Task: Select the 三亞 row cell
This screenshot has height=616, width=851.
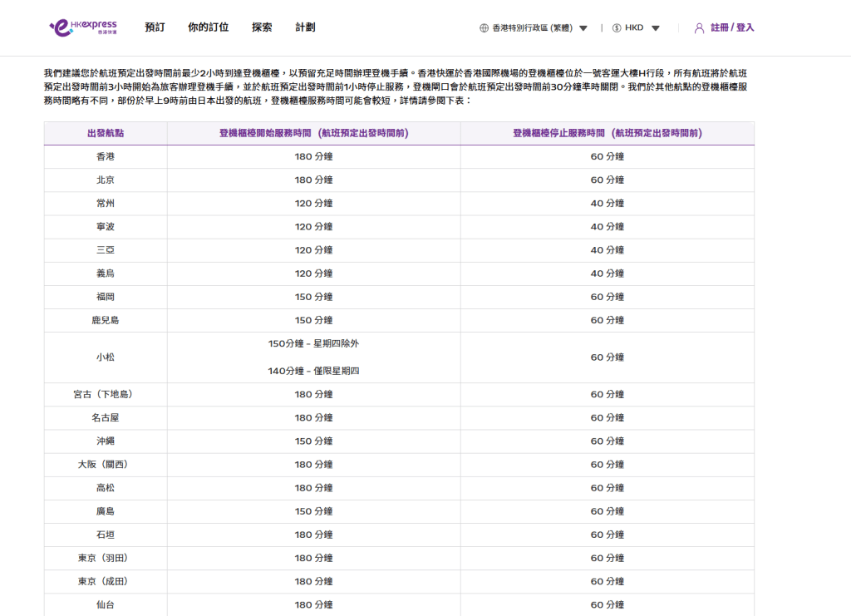Action: (106, 249)
